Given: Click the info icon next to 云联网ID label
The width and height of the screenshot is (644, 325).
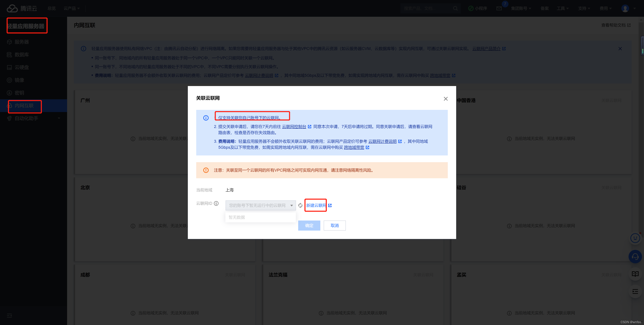Looking at the screenshot, I should pyautogui.click(x=216, y=203).
